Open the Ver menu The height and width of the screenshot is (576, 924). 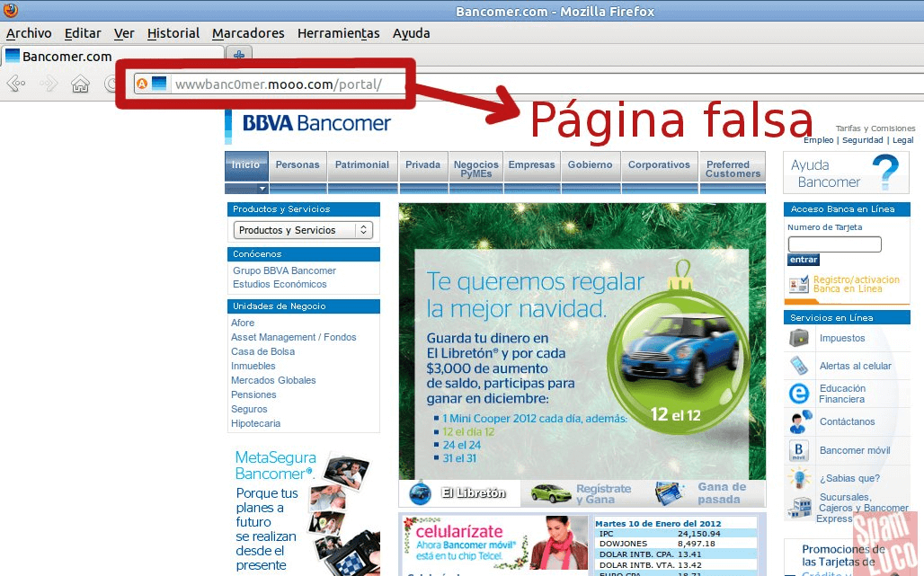(124, 33)
